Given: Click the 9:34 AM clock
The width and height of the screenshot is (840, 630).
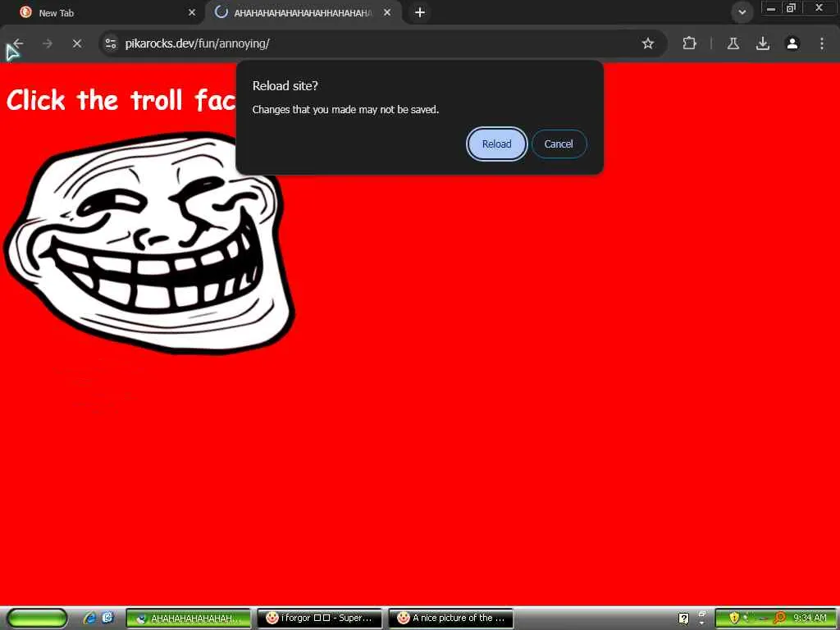Looking at the screenshot, I should point(810,619).
